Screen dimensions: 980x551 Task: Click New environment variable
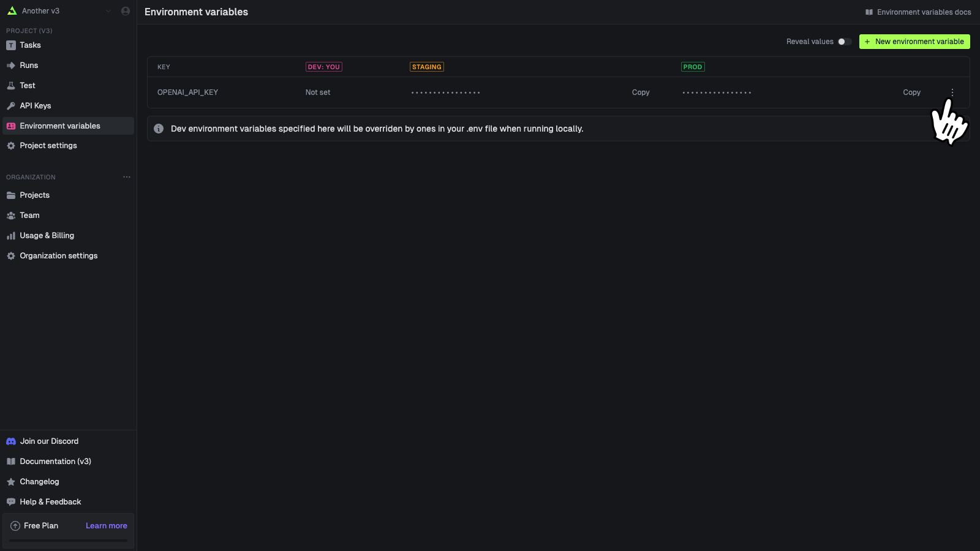[914, 42]
